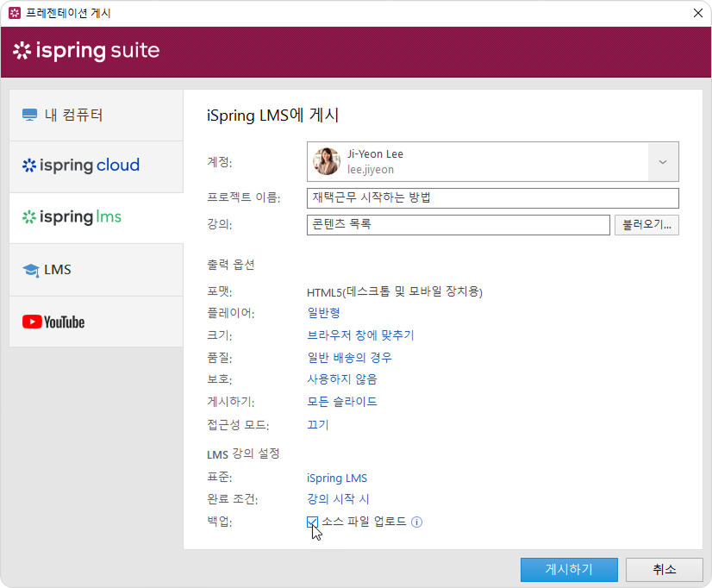Open quality setting 일반 배송의 경우
712x588 pixels.
(349, 358)
